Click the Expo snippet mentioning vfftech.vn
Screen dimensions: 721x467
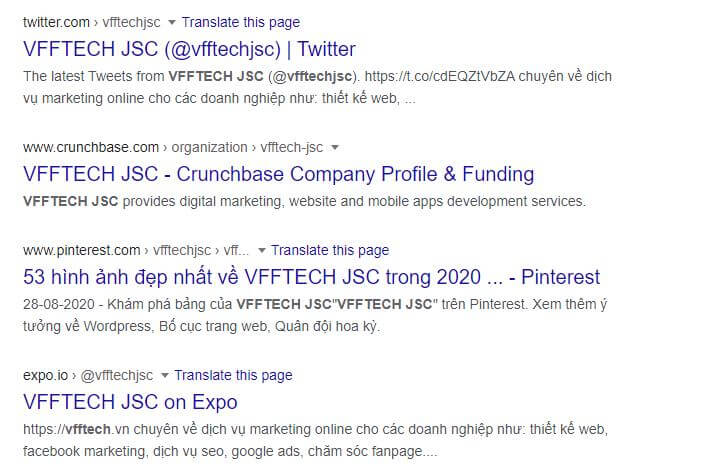(315, 440)
